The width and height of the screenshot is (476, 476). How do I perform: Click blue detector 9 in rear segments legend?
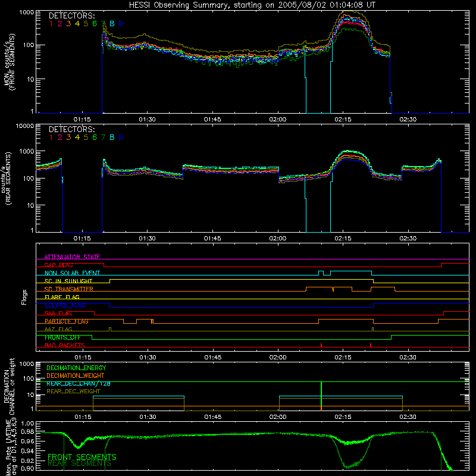(121, 137)
